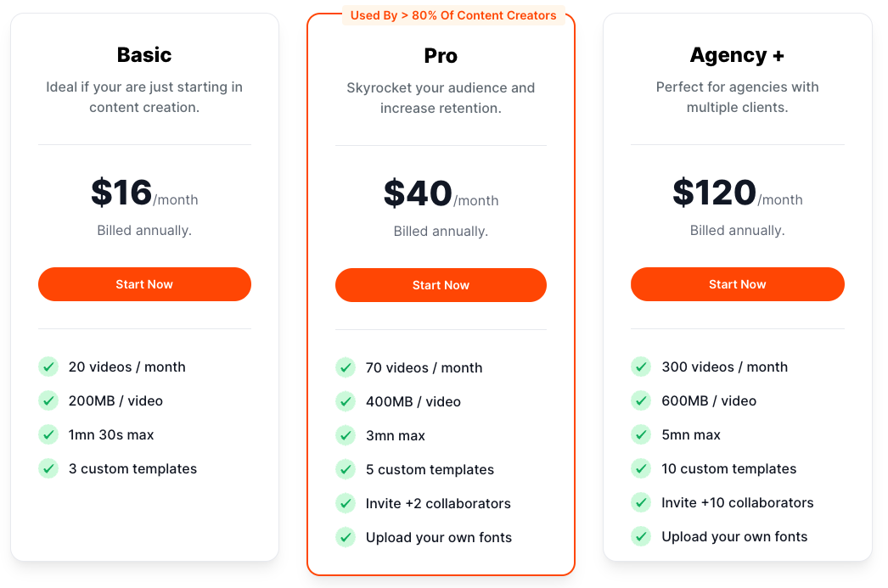Click Start Now under Agency + plan

(x=737, y=284)
